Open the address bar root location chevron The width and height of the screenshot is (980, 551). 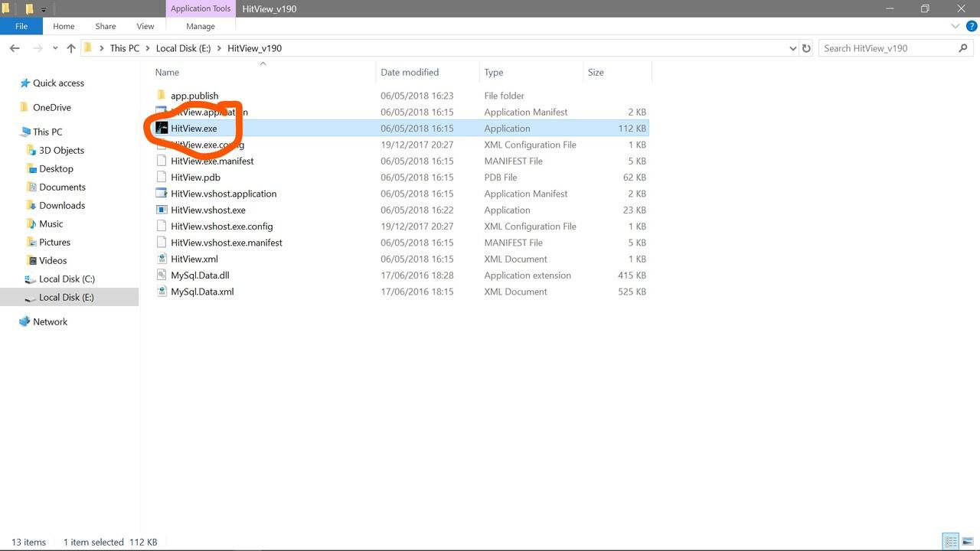click(101, 48)
